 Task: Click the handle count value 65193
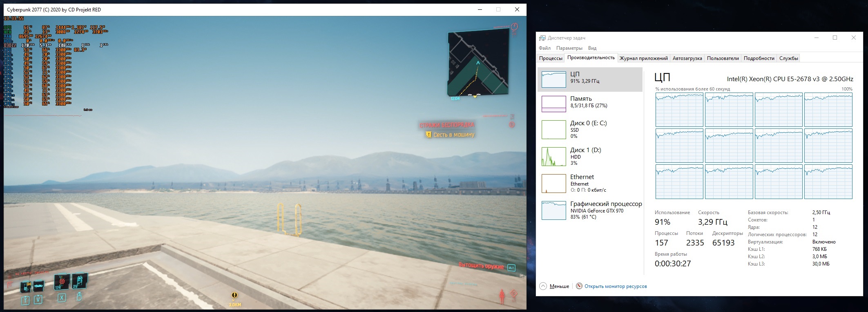point(723,243)
